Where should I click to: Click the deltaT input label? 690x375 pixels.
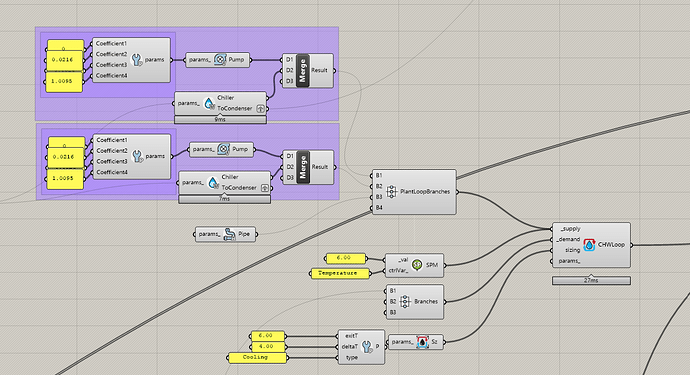(350, 347)
